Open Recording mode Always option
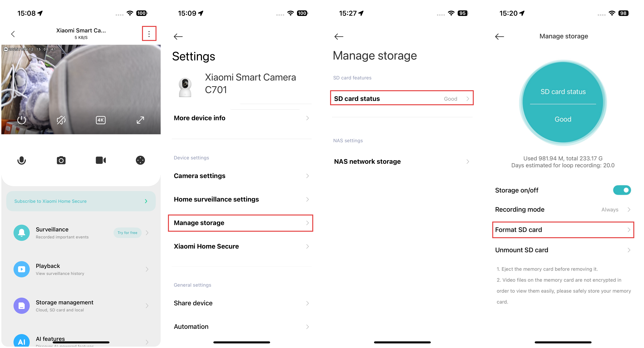This screenshot has width=644, height=348. point(563,210)
